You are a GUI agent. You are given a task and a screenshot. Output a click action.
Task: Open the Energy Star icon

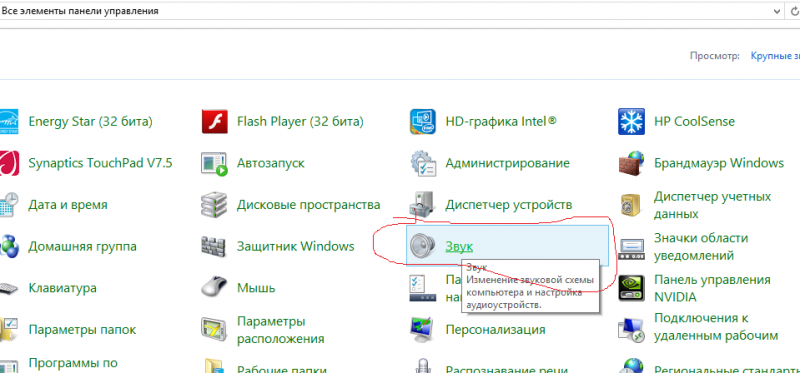pyautogui.click(x=9, y=121)
